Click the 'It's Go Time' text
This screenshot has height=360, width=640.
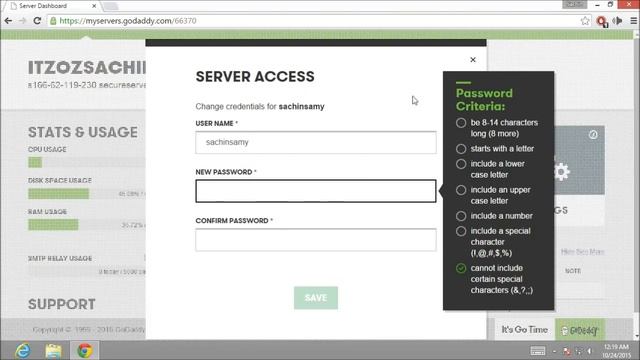click(524, 330)
